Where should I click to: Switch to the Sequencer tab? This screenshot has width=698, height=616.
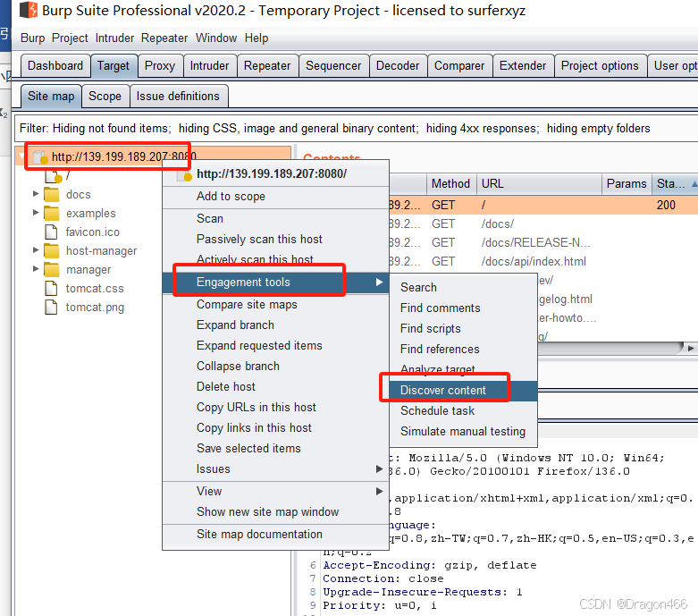(x=333, y=66)
